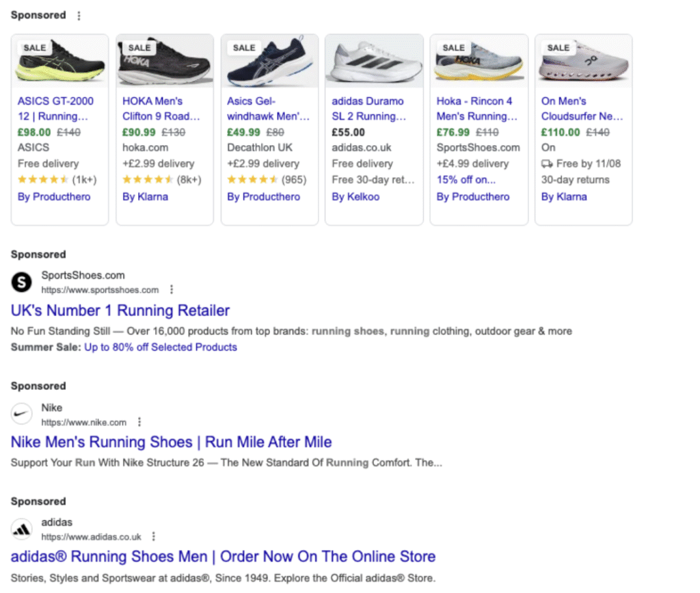Open the adidas Duramo SL 2 Running link
This screenshot has height=593, width=700.
point(368,109)
